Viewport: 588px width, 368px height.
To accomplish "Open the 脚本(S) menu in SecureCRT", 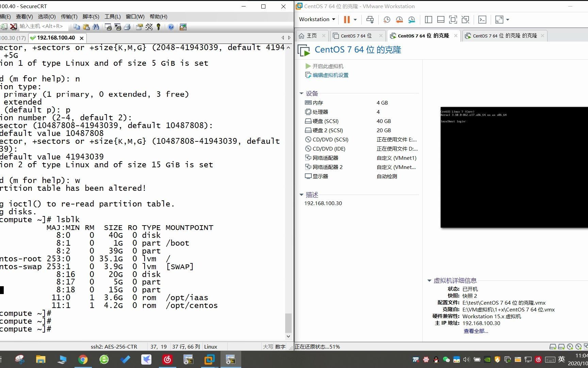I will tap(91, 16).
